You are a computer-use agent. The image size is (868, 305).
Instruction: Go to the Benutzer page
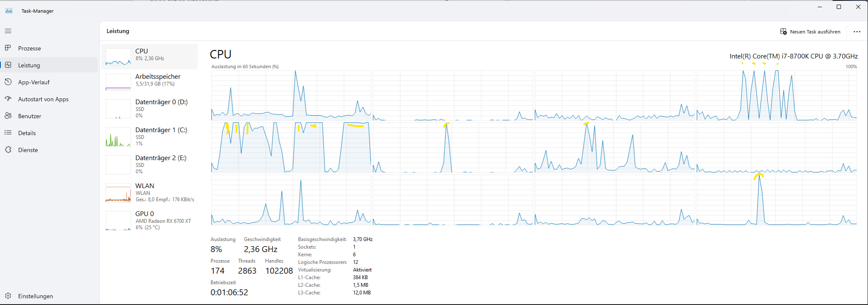pyautogui.click(x=49, y=116)
